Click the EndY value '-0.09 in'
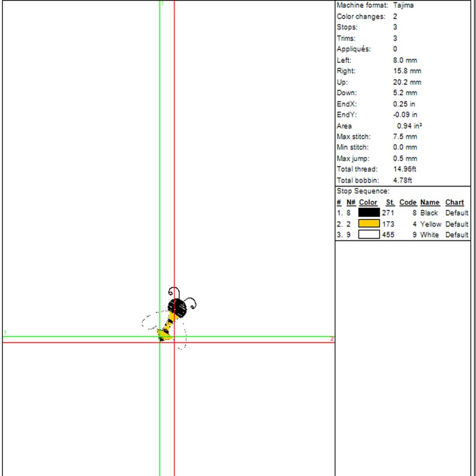Viewport: 476px width, 476px height. click(x=405, y=115)
